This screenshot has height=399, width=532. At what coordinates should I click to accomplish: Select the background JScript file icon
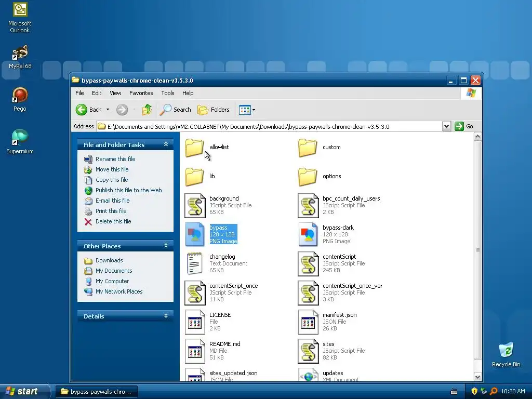195,206
